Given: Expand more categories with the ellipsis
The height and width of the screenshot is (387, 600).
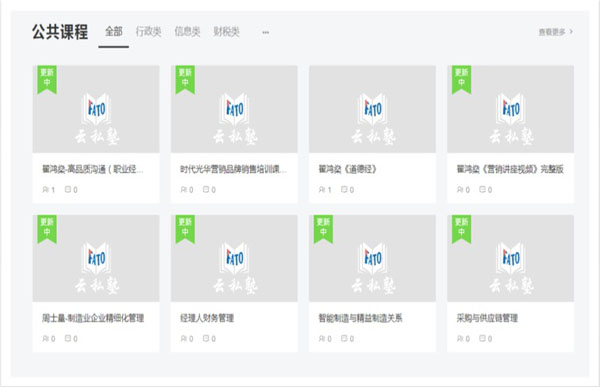Looking at the screenshot, I should coord(266,33).
